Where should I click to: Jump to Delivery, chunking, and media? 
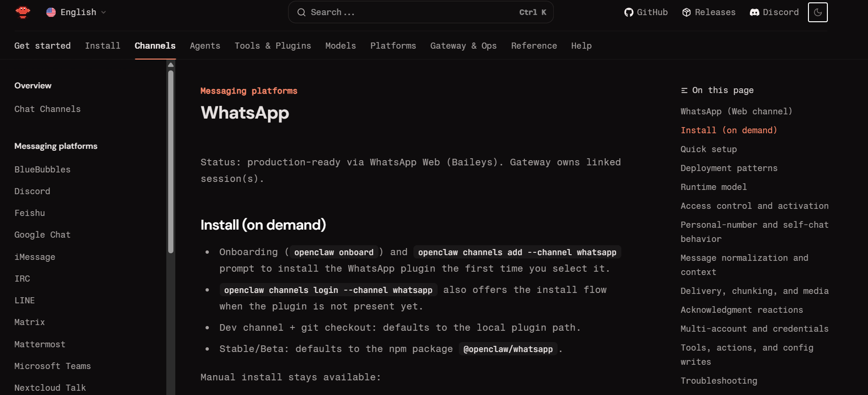click(x=755, y=291)
